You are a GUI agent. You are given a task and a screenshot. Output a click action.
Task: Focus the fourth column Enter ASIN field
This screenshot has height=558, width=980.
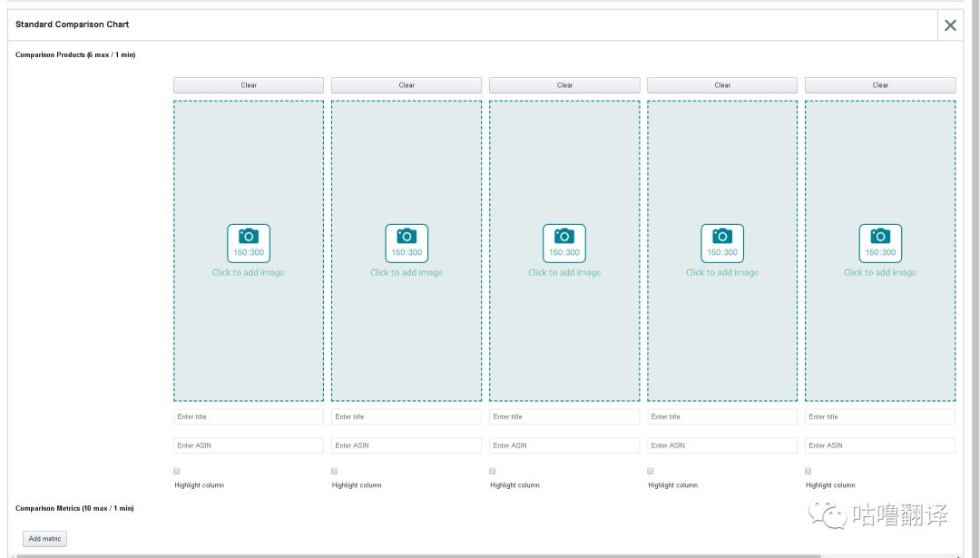coord(722,445)
